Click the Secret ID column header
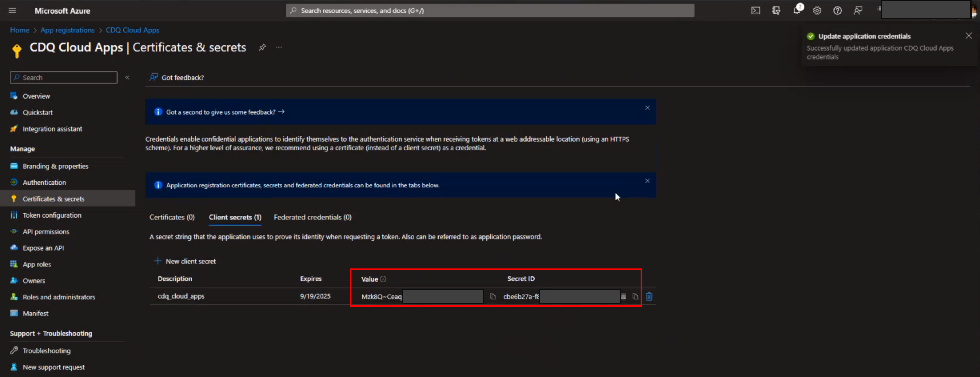The image size is (980, 377). pos(521,279)
